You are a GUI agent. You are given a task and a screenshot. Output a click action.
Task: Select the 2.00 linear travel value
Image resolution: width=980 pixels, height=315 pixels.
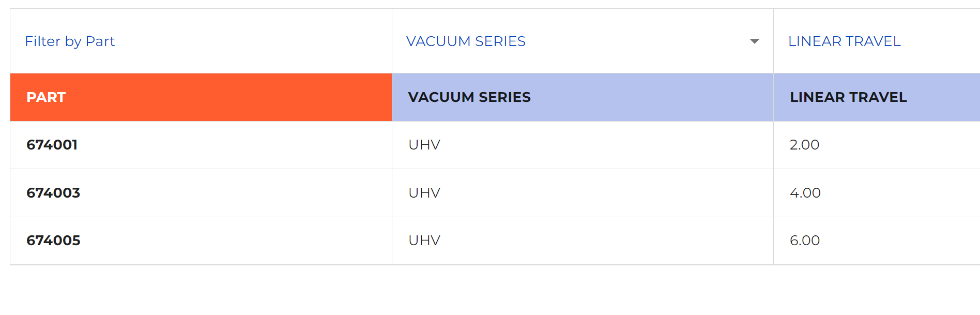804,145
